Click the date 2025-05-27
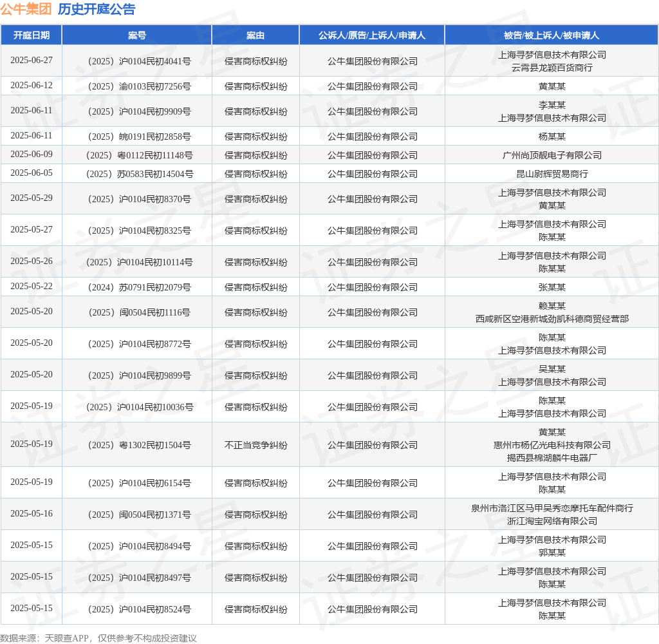This screenshot has height=644, width=659. coord(32,230)
